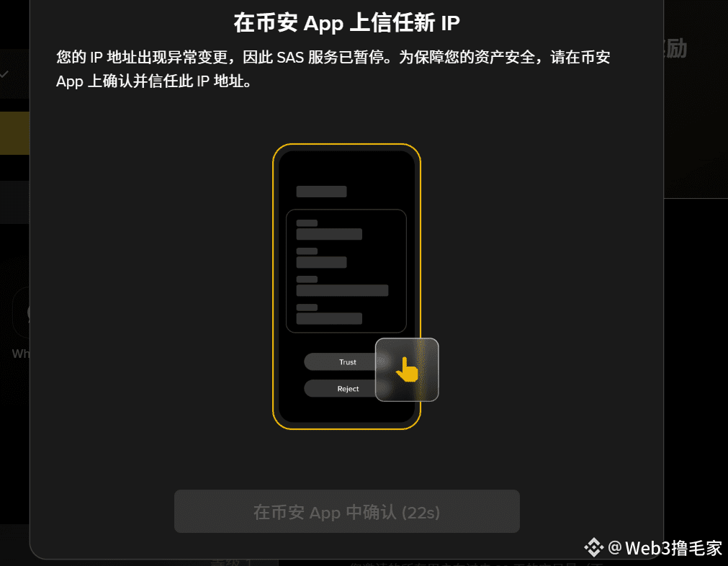Click the details card inside phone mockup
Image resolution: width=728 pixels, height=566 pixels.
pos(346,271)
